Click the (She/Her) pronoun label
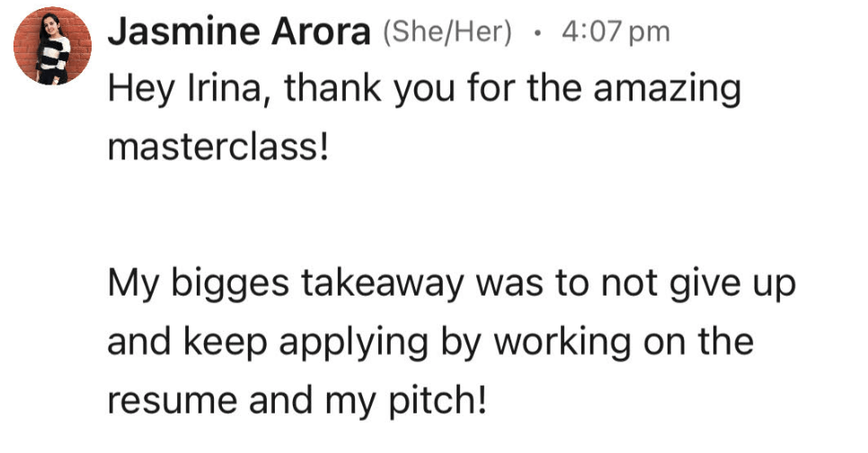868x453 pixels. point(447,33)
